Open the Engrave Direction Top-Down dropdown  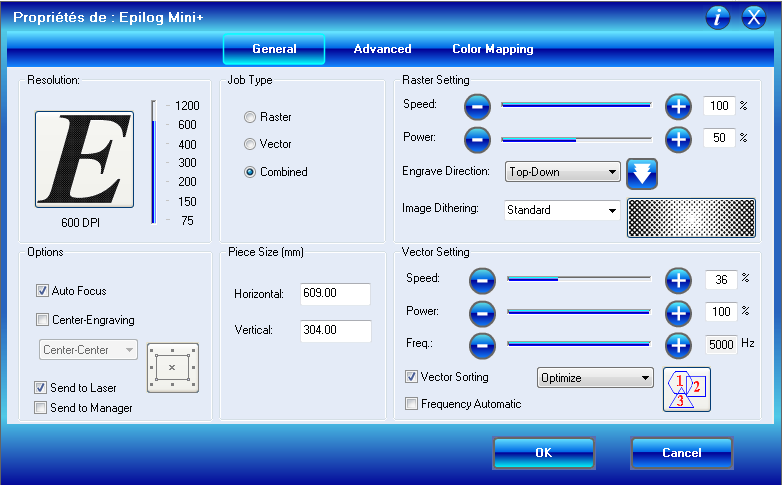pos(563,172)
